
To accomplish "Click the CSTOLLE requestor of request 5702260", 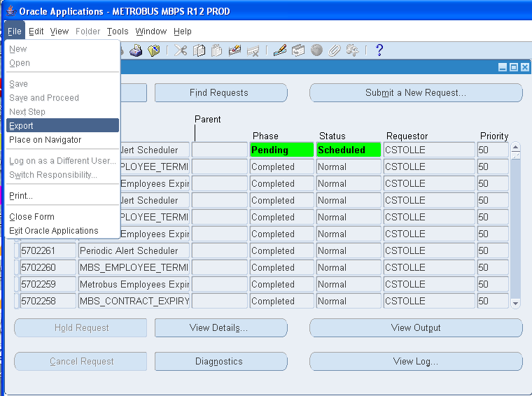I will [x=429, y=267].
